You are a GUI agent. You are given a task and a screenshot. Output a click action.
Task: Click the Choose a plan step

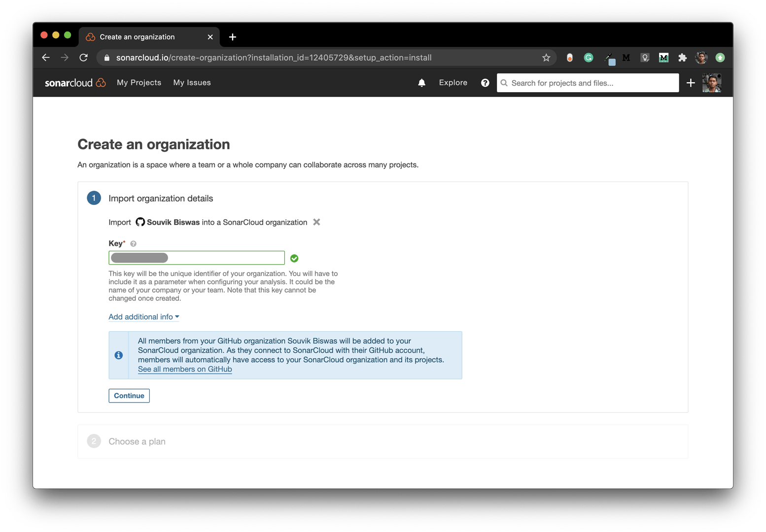[x=137, y=441]
